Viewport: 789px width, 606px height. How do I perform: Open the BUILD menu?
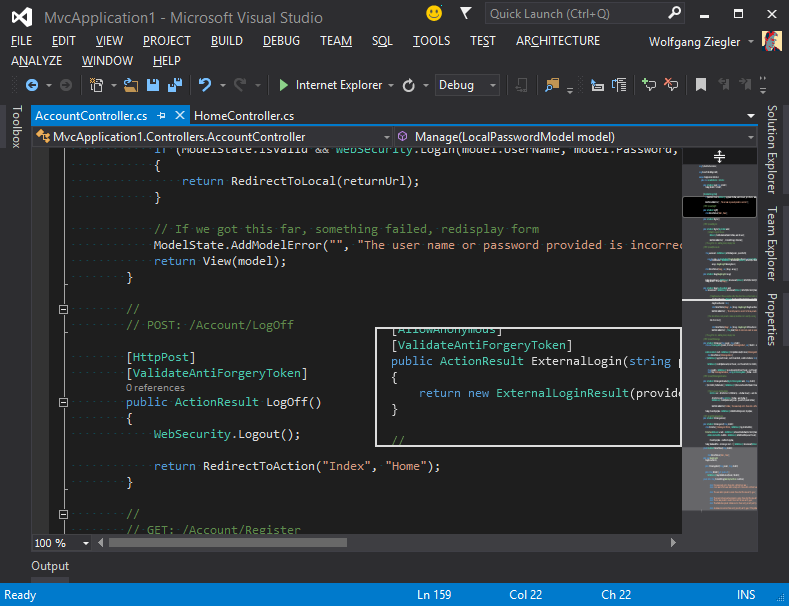pos(226,41)
